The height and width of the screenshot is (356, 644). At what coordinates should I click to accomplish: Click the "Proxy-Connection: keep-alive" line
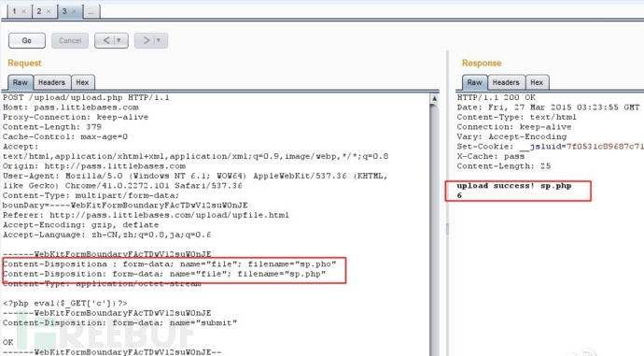click(x=76, y=117)
